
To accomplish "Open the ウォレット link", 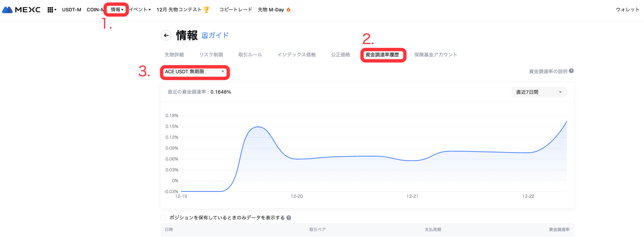I will (x=627, y=10).
